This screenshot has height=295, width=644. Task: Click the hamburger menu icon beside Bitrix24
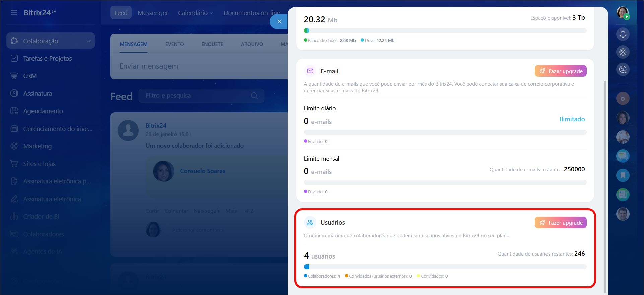[x=14, y=13]
